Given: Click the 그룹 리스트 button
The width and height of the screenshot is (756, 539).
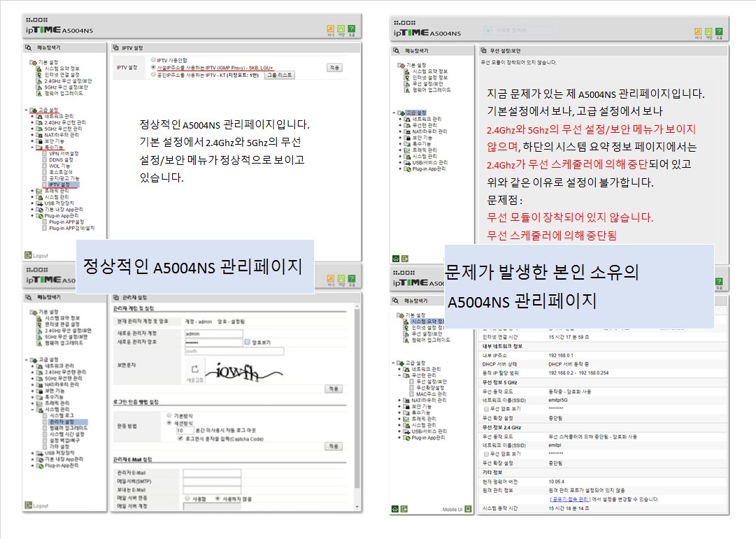Looking at the screenshot, I should coord(279,76).
